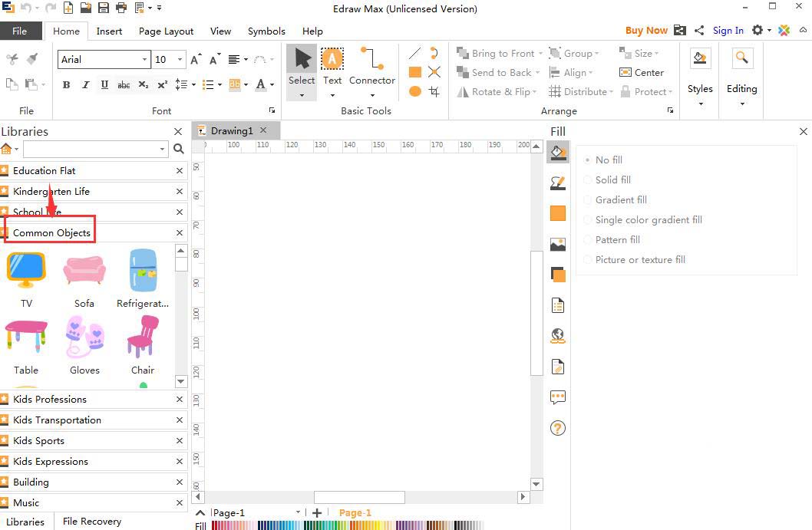The width and height of the screenshot is (812, 530).
Task: Open the hyperlink globe panel icon
Action: pos(558,337)
